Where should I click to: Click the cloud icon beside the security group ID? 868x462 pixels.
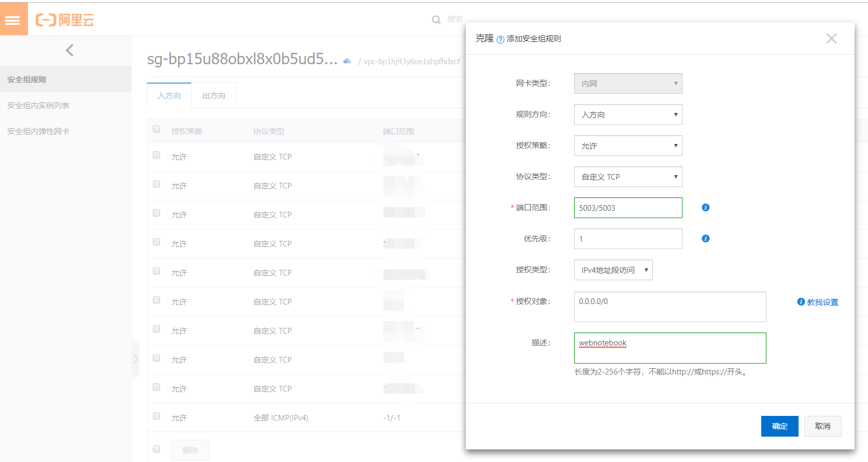tap(347, 61)
